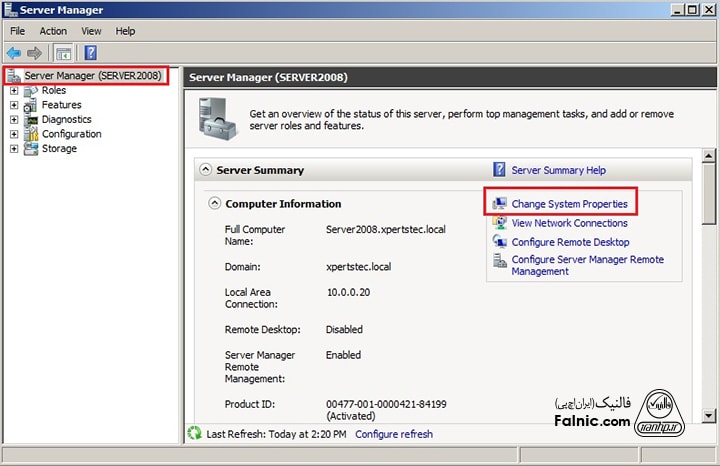Collapse the Server Summary section
This screenshot has height=466, width=720.
tap(206, 170)
